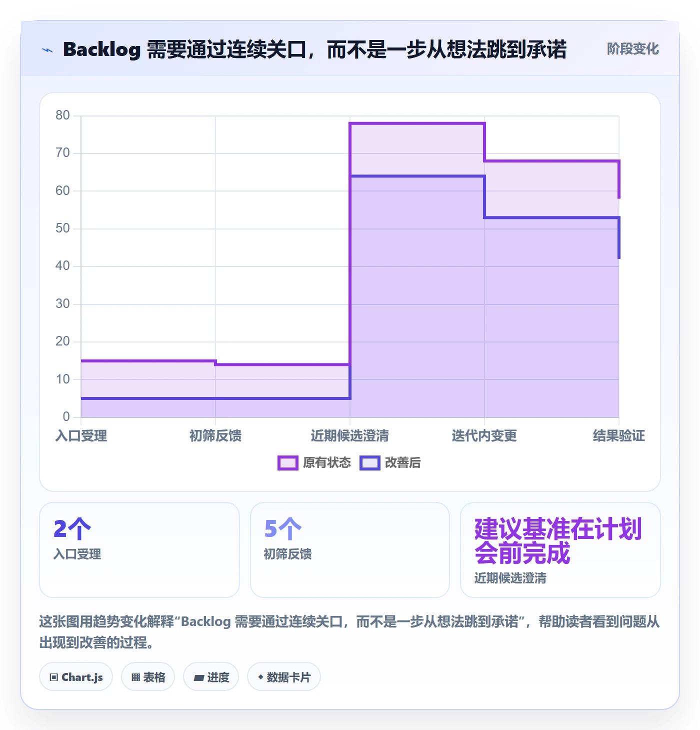Select the Chart.js tag chip
The width and height of the screenshot is (700, 730).
pos(76,677)
